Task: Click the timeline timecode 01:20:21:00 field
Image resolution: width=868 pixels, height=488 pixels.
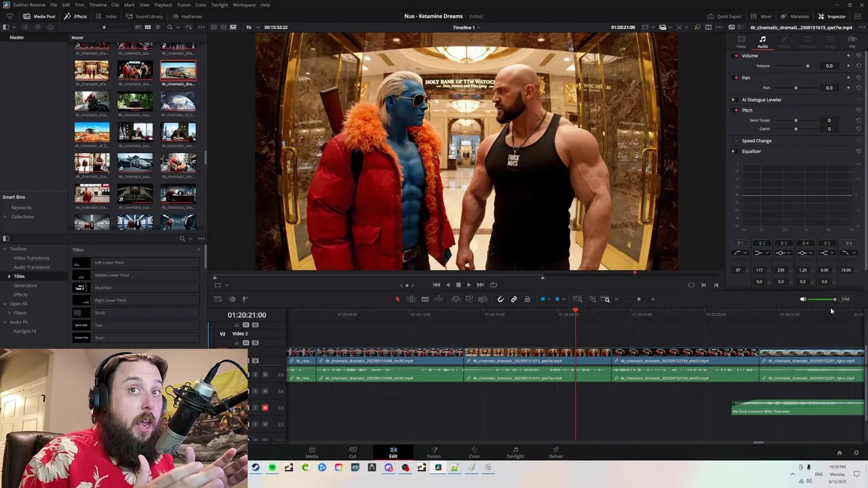Action: point(247,315)
